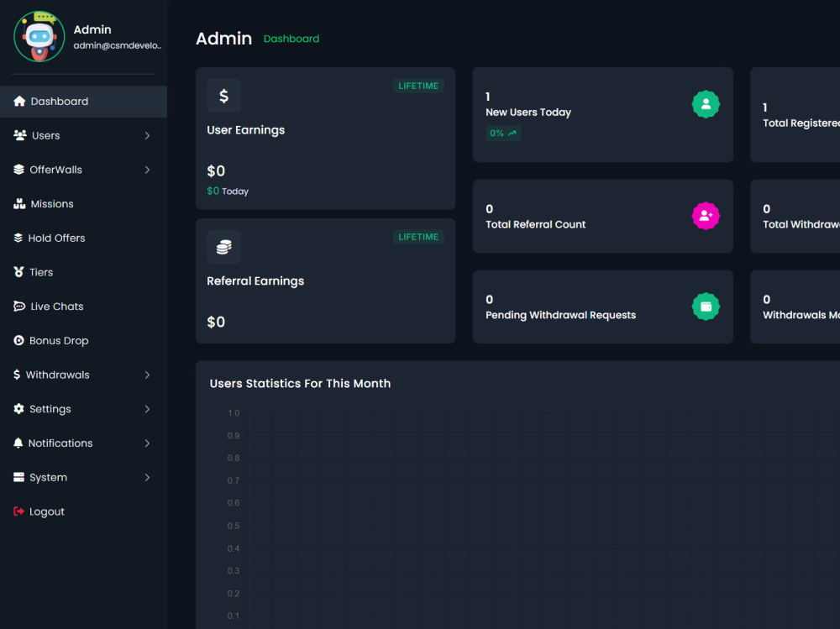Click the 0.5 value on the chart axis
The image size is (840, 629).
coord(234,527)
